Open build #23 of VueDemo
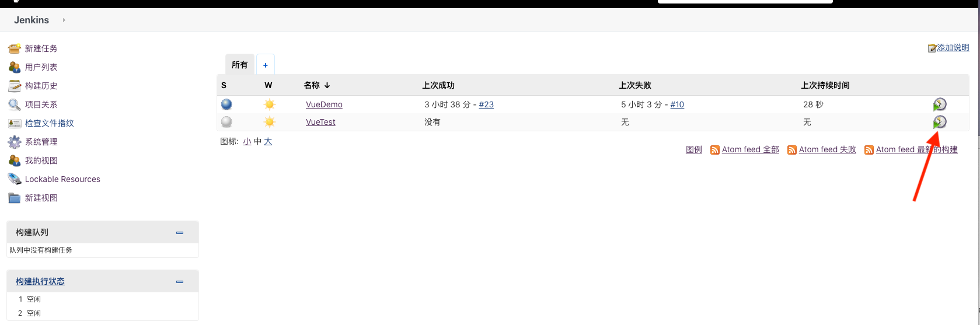This screenshot has height=325, width=980. click(486, 104)
